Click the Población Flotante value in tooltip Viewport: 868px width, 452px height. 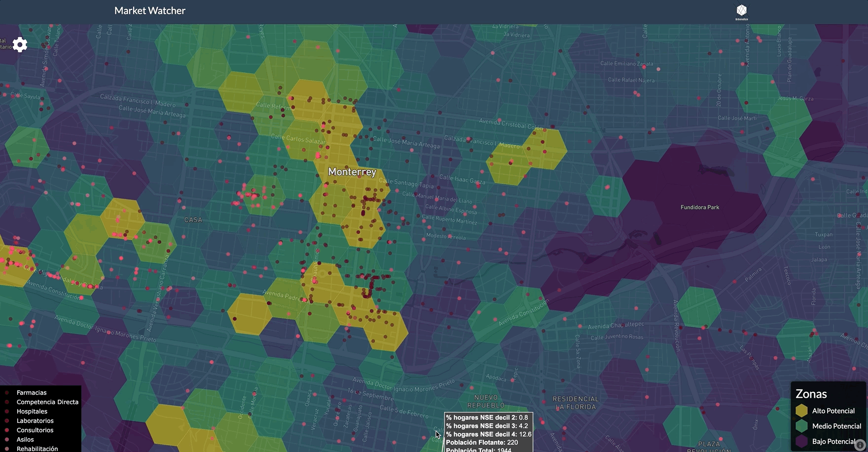coord(512,443)
